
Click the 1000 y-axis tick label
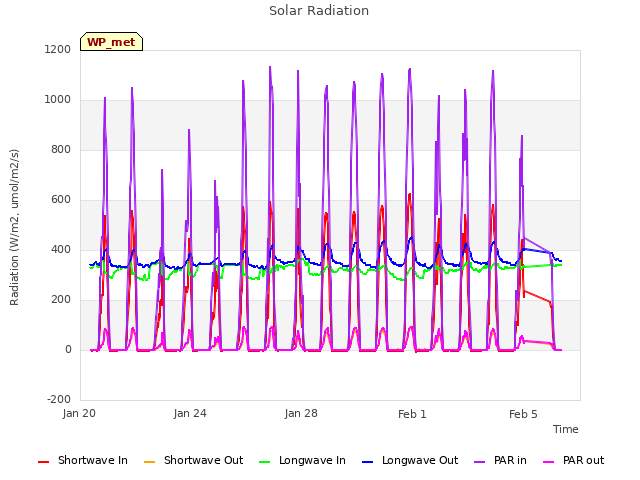(58, 100)
